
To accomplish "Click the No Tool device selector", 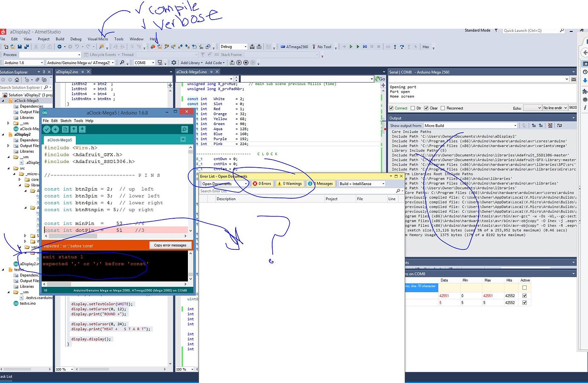I will 321,47.
